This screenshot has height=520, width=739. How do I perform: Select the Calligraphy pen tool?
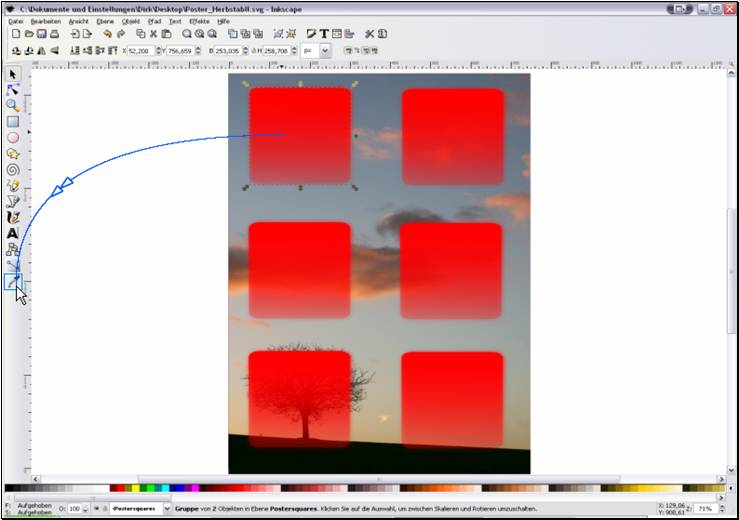(x=13, y=217)
